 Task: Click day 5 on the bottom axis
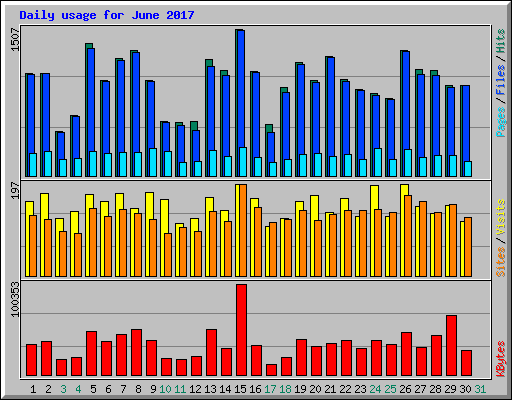93,389
